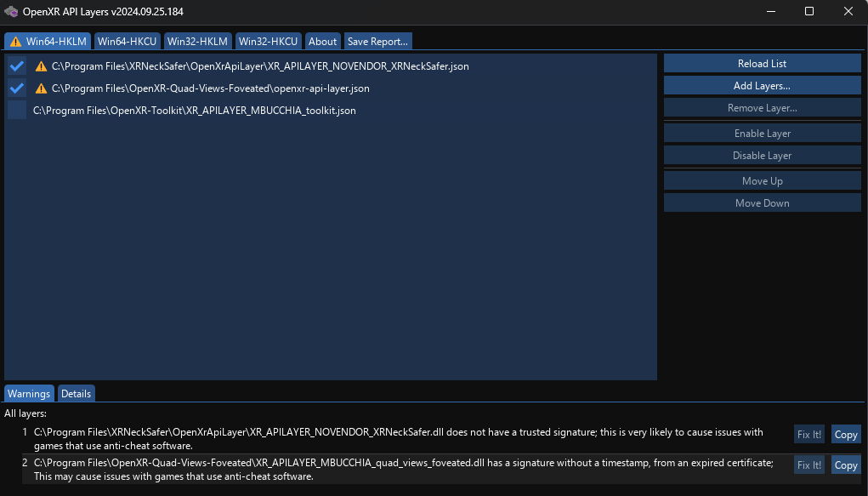Select XR_APILAYER_NOVENDOR_XRNeckSafer.json path text
The width and height of the screenshot is (868, 496).
[260, 66]
